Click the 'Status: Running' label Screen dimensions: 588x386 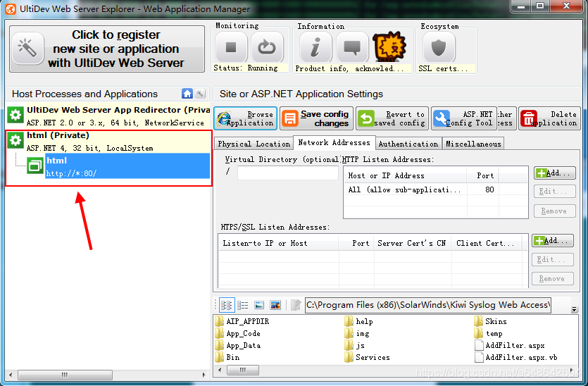(246, 68)
